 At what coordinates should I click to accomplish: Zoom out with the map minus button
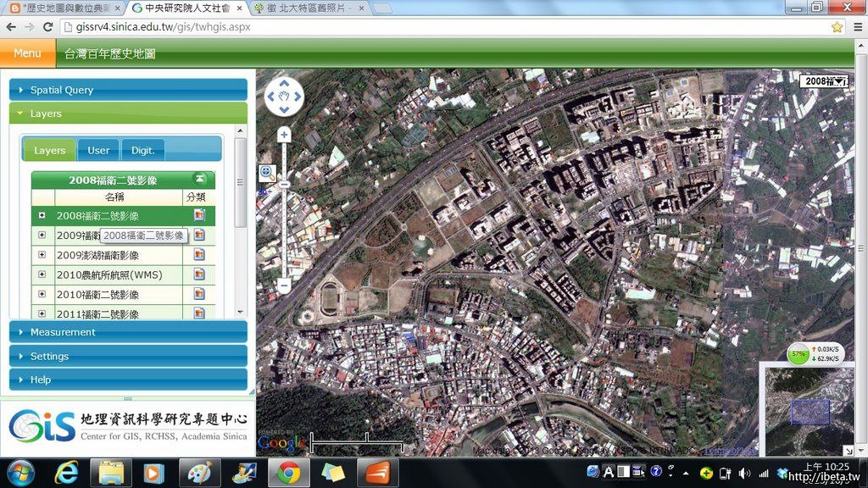coord(284,286)
